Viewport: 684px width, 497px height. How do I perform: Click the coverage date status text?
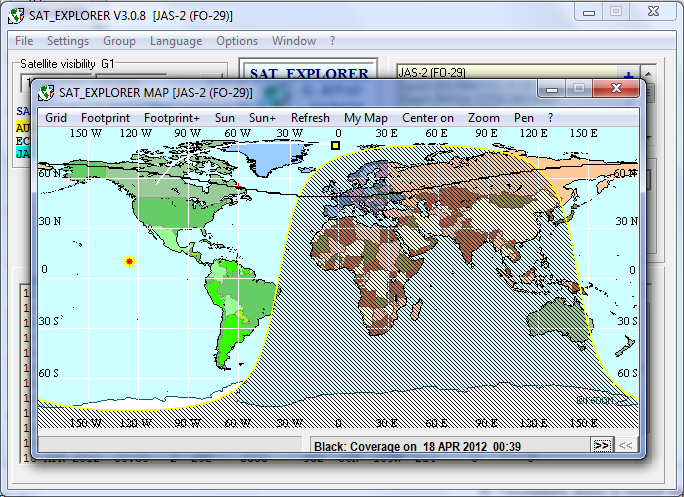(417, 446)
